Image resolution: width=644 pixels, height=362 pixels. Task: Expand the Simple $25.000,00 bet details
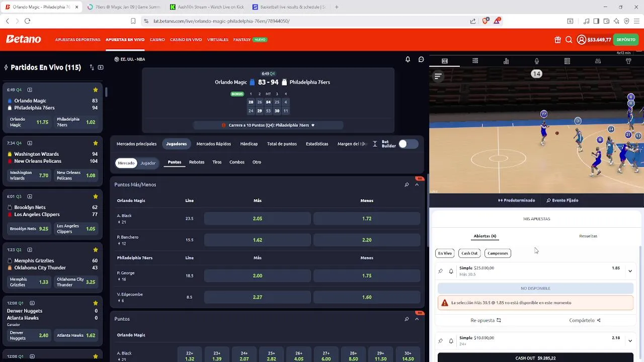[x=630, y=271]
